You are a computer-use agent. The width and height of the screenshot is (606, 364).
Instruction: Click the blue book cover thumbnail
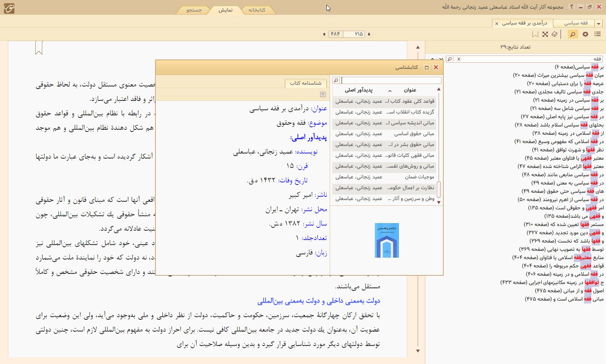tap(387, 240)
